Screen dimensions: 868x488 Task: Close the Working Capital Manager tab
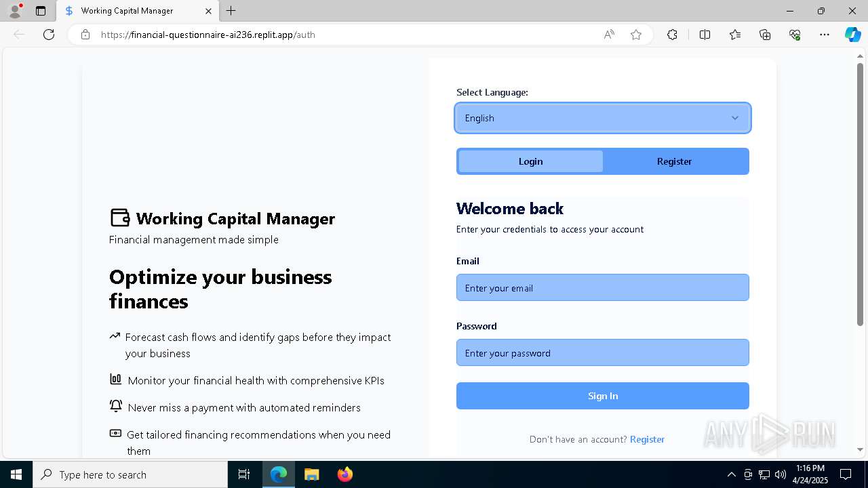tap(209, 11)
